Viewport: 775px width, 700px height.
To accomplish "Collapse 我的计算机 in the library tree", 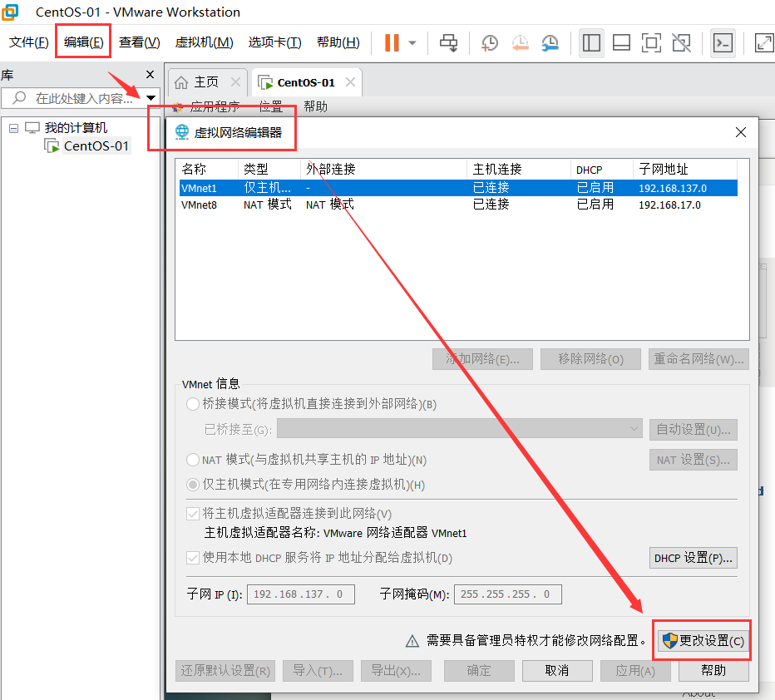I will pyautogui.click(x=12, y=127).
